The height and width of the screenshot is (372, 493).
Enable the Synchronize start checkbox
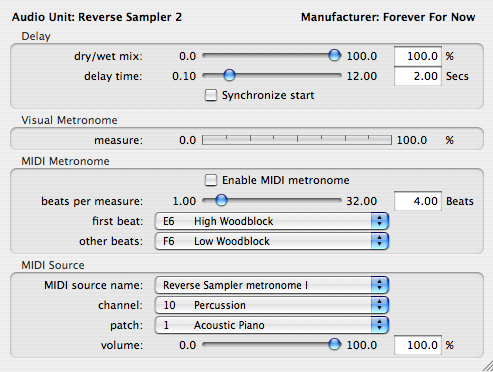click(x=211, y=95)
